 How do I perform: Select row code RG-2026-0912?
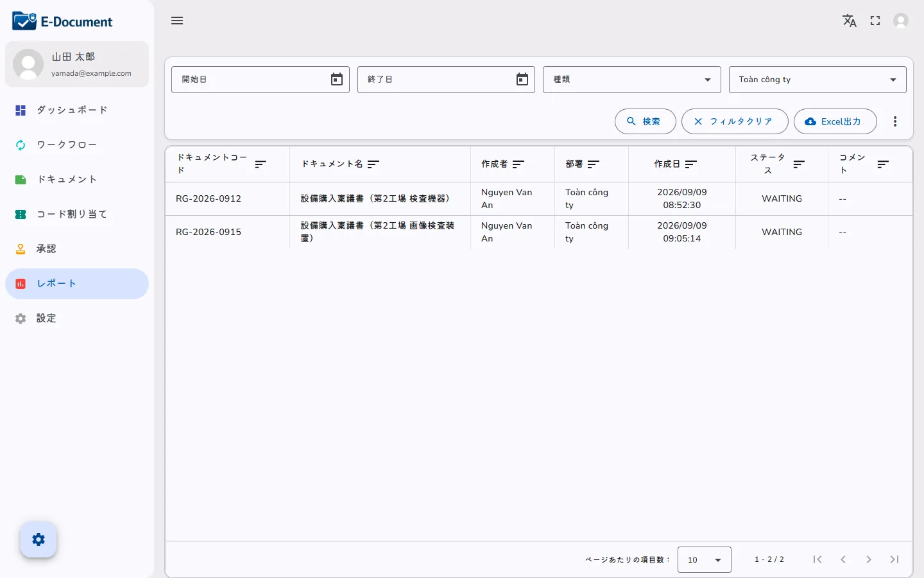(x=209, y=198)
